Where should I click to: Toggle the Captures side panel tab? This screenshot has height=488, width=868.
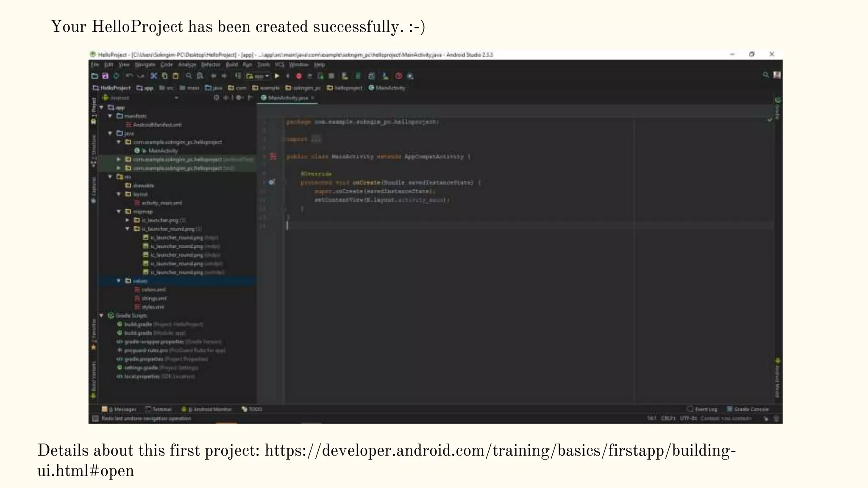(94, 191)
